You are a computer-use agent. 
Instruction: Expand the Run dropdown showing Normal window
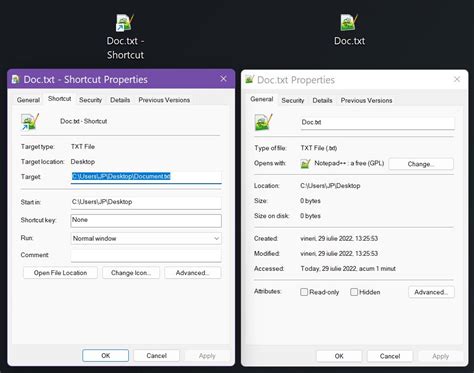(146, 238)
